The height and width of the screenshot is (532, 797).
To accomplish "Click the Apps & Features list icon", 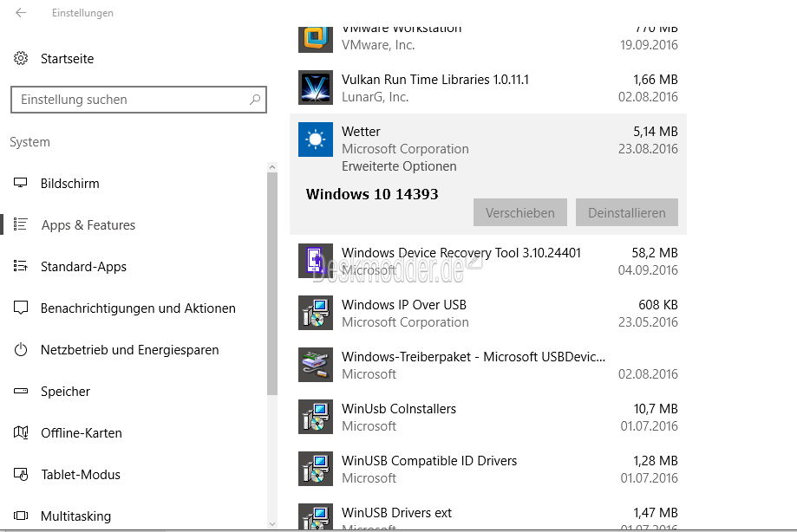I will 21,224.
